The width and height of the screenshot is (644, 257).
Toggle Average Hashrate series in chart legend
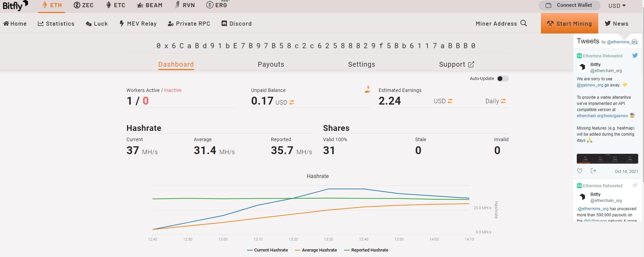click(316, 250)
